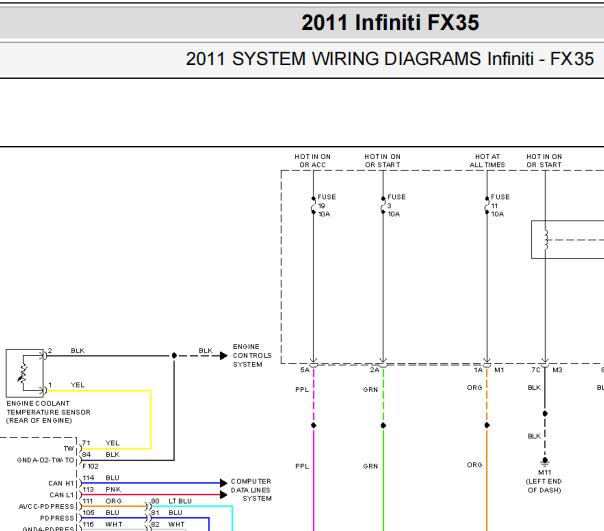The height and width of the screenshot is (531, 604).
Task: Select pin number "81" beside BLU
Action: [x=155, y=513]
